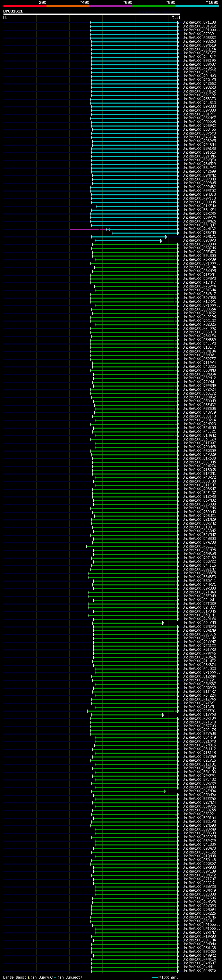Select the UniRef100_B6K226 label
222x980 pixels.
pos(199,913)
